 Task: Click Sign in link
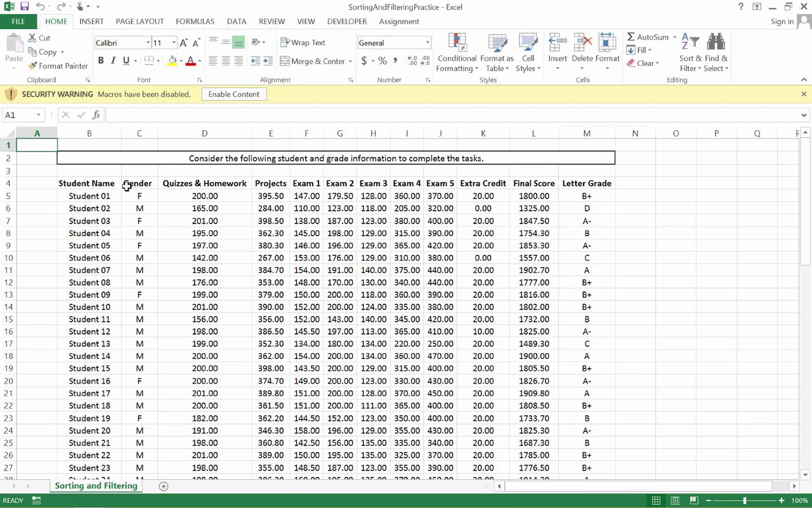[x=782, y=22]
